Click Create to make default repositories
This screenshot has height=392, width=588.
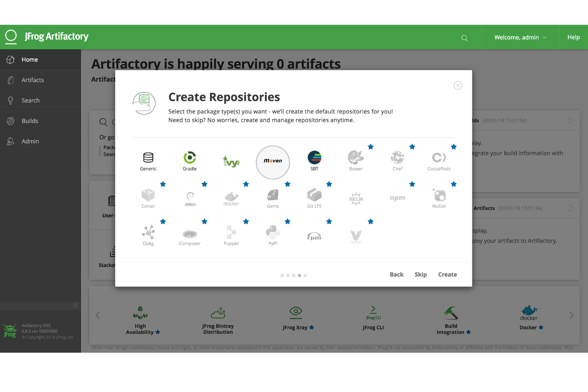tap(447, 274)
